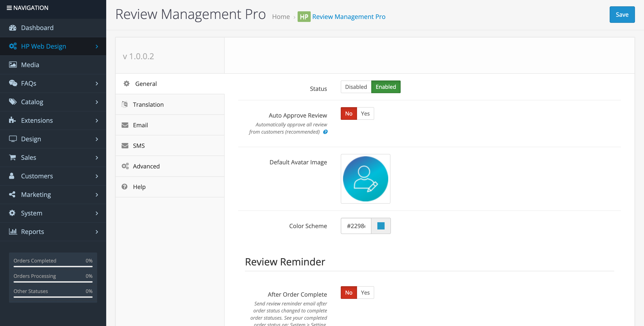Select the Media image icon

pyautogui.click(x=13, y=65)
